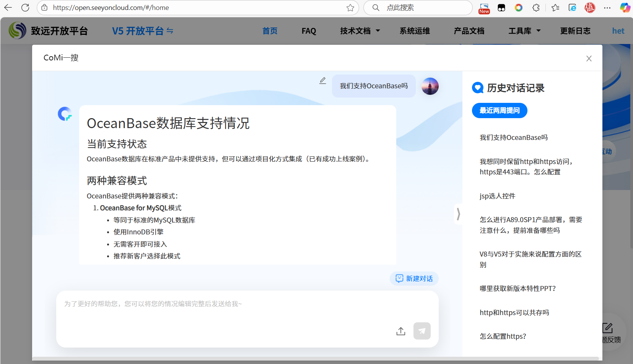Toggle the V5 开放平台 platform switcher
The width and height of the screenshot is (633, 364).
[143, 31]
